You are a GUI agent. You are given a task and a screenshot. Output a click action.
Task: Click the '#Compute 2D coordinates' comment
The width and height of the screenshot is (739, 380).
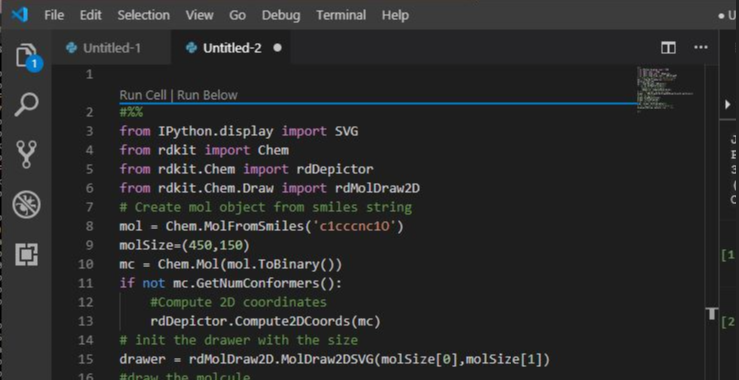pos(238,302)
